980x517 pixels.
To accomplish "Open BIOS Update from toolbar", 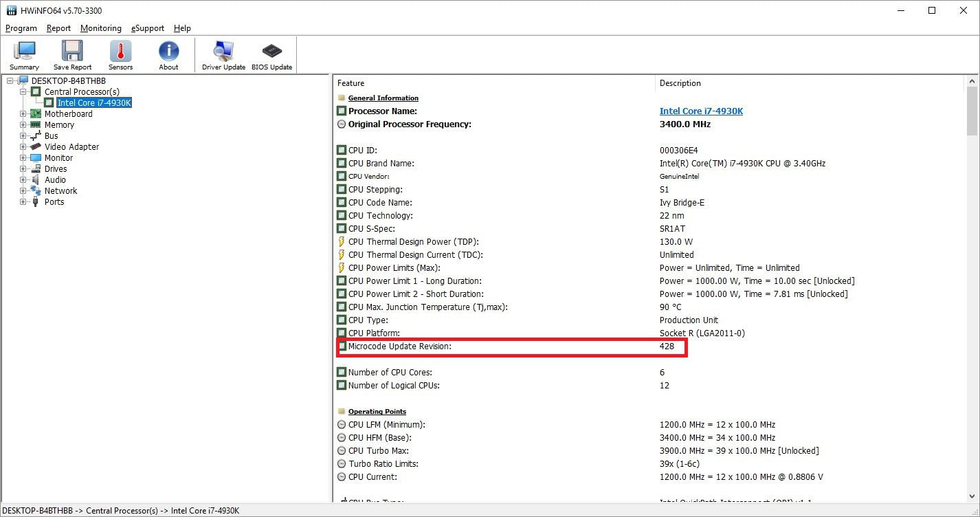I will click(x=271, y=55).
